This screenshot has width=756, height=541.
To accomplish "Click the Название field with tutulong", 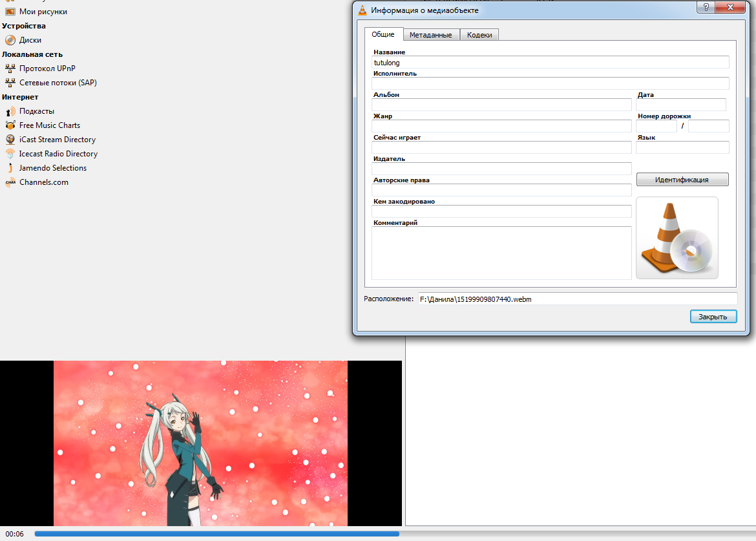I will (x=550, y=62).
